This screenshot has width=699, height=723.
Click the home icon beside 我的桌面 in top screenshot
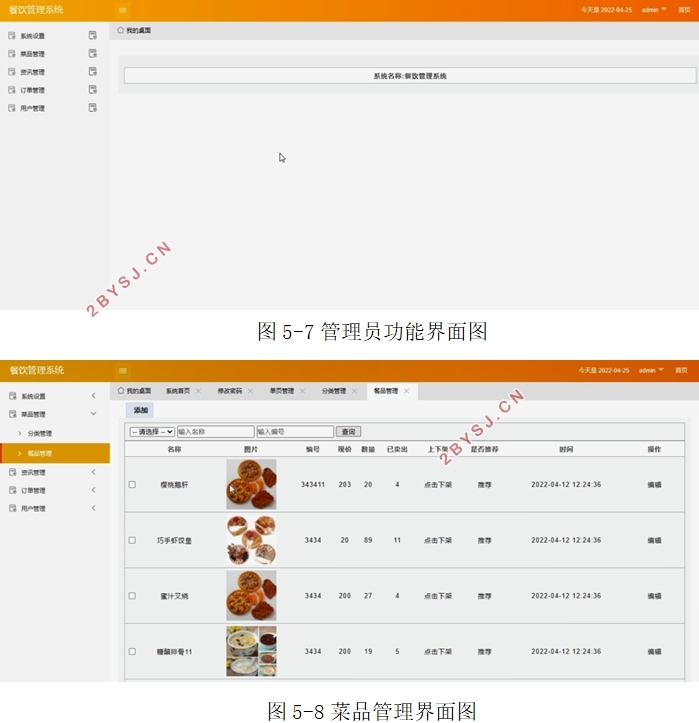tap(120, 30)
